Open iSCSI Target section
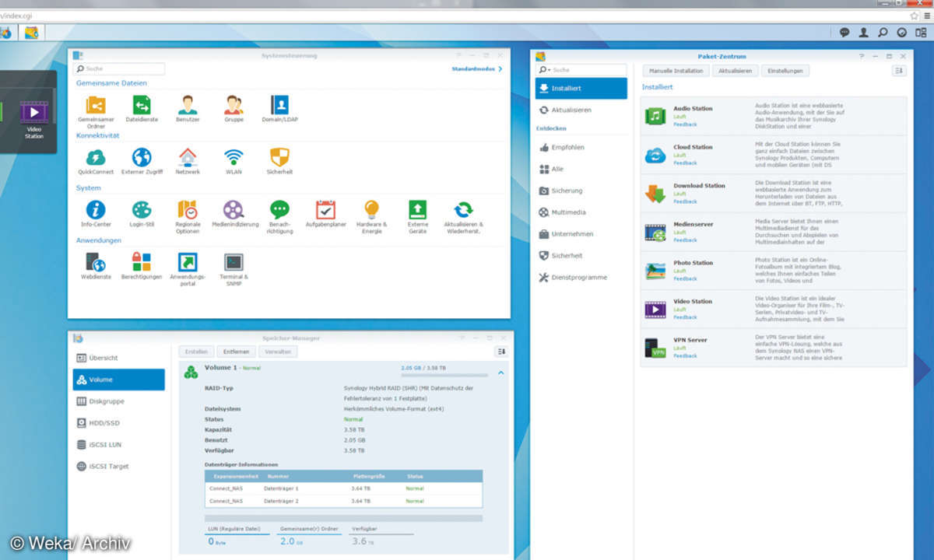934x560 pixels. point(119,467)
